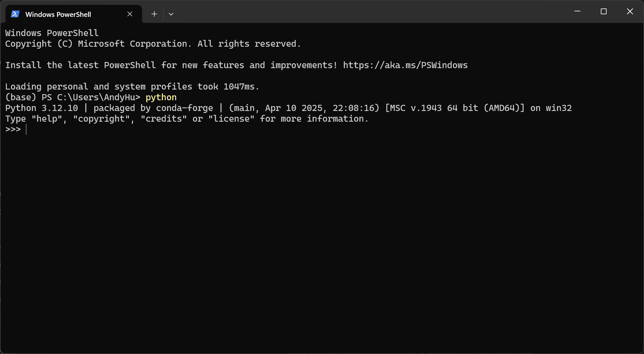Click the Python 3.12.10 version text

[42, 108]
